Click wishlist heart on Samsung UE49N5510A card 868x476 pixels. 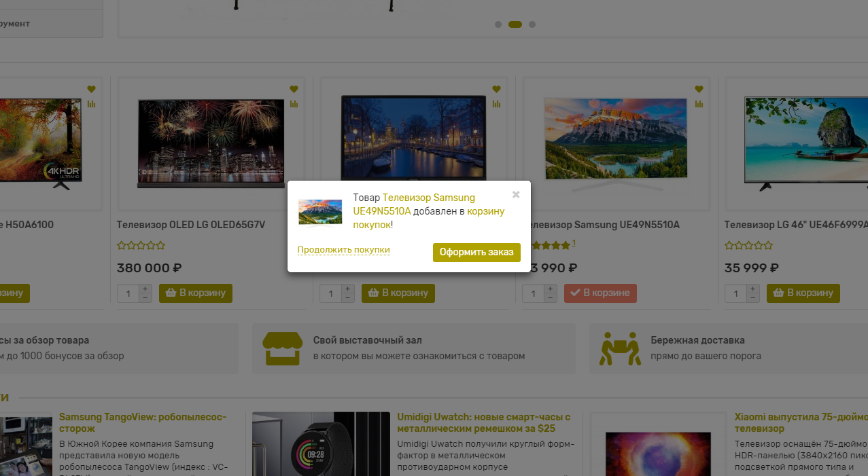click(699, 89)
